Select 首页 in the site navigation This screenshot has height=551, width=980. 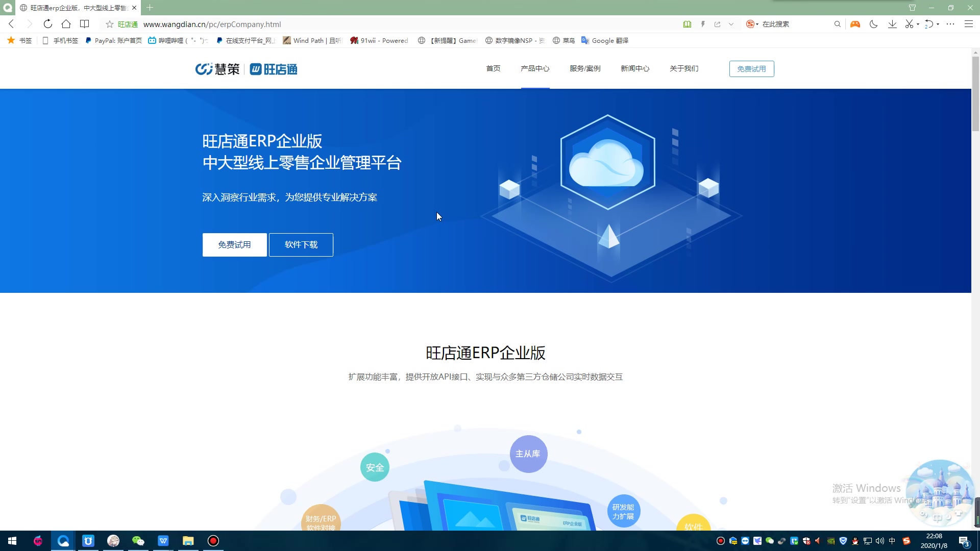493,68
